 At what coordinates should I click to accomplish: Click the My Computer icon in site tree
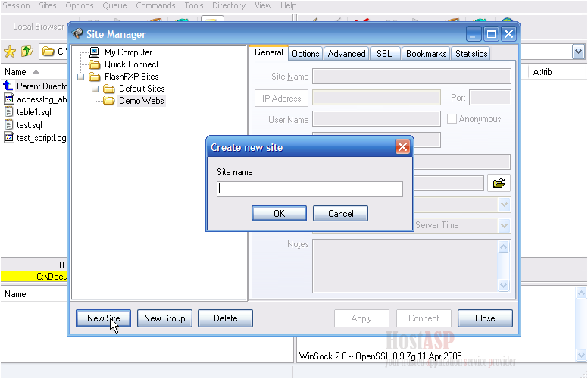click(x=95, y=52)
